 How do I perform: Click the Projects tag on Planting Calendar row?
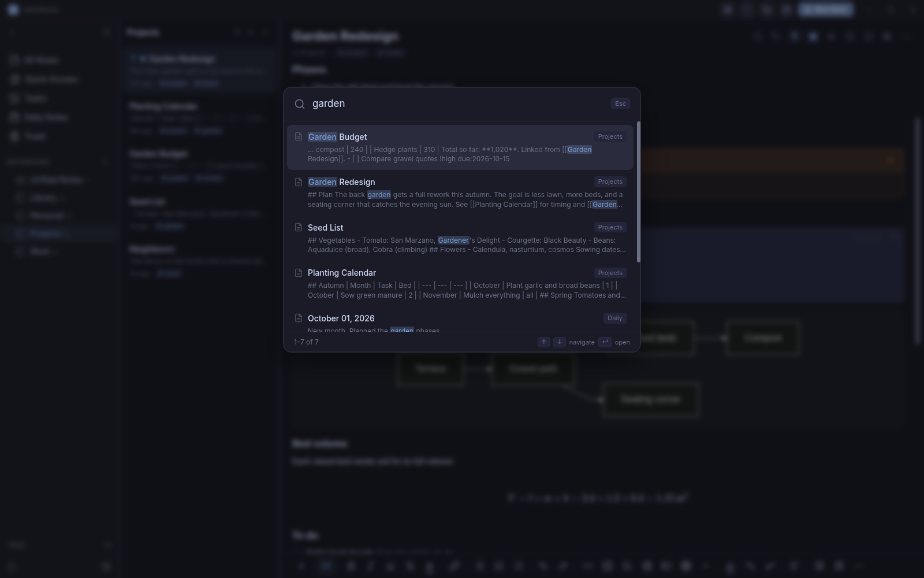pyautogui.click(x=610, y=273)
